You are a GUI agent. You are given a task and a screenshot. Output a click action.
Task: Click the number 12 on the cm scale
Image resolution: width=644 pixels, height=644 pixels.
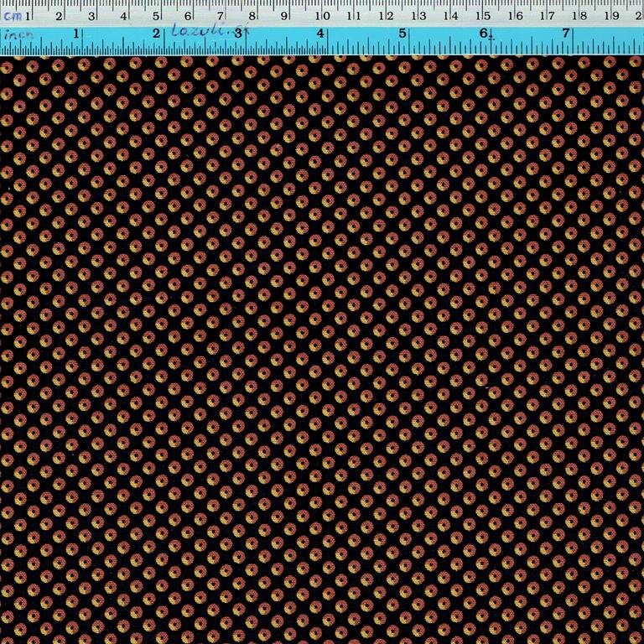(x=387, y=16)
